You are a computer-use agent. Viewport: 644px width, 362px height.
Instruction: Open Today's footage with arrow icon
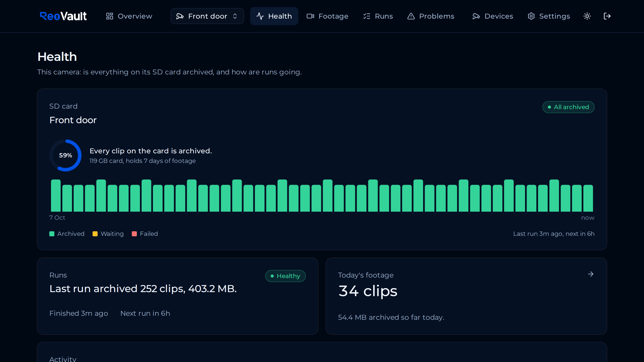tap(591, 274)
